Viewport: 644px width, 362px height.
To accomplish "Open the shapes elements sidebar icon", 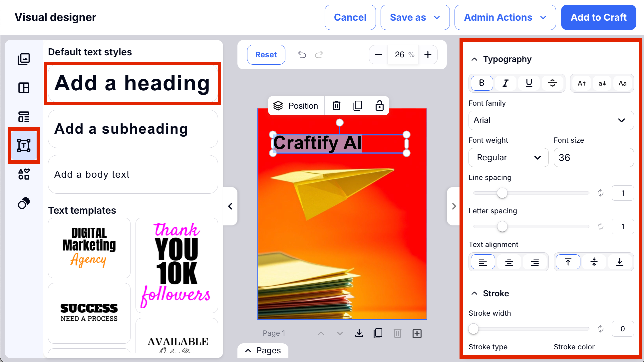I will coord(24,174).
